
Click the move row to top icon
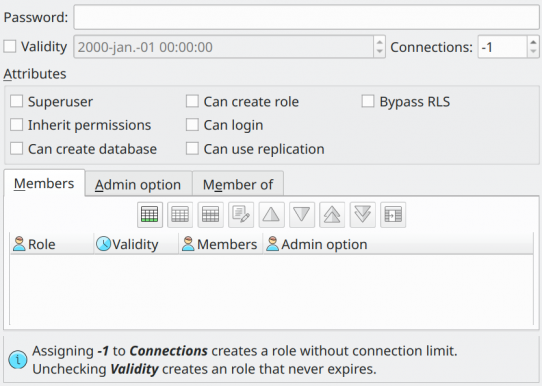332,215
